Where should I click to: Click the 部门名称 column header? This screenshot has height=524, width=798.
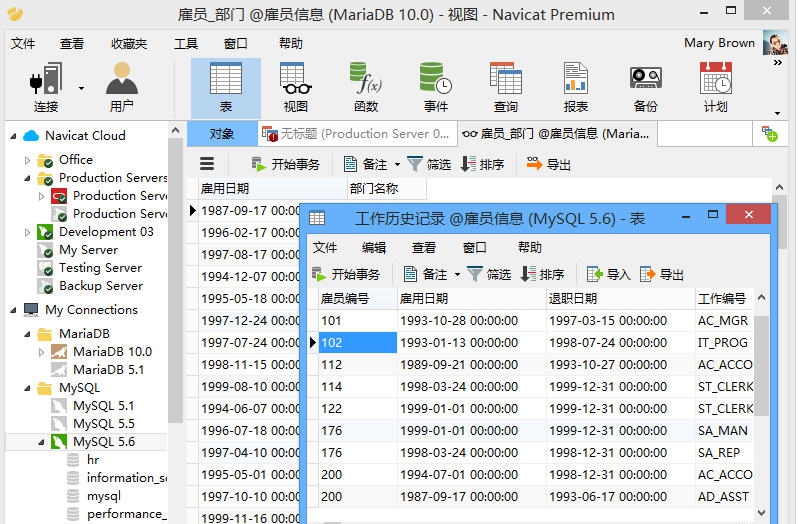click(387, 189)
